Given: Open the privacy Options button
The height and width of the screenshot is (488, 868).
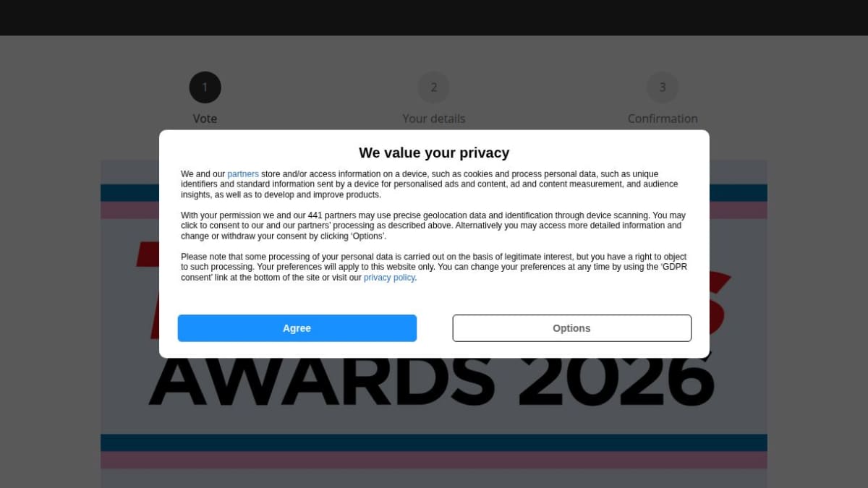Looking at the screenshot, I should click(x=571, y=328).
